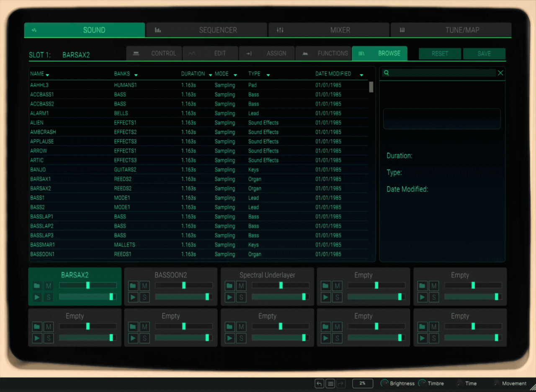Click the Timbre macro knob
Viewport: 536px width, 392px height.
tap(423, 383)
